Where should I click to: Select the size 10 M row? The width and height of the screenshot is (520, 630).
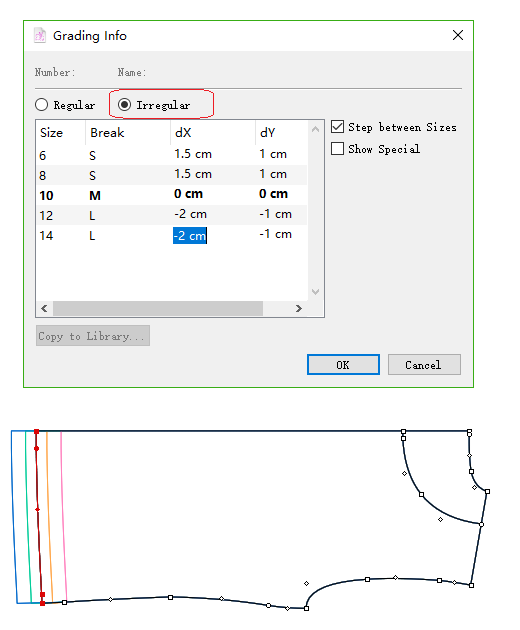pos(172,195)
